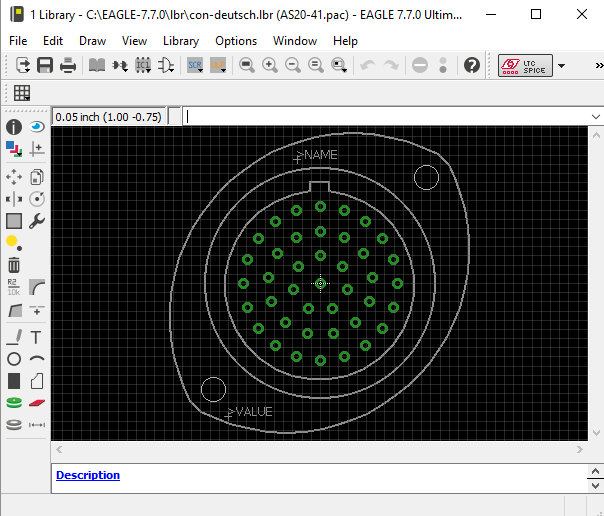Edit a device with the Device icon
604x516 pixels.
click(x=120, y=65)
